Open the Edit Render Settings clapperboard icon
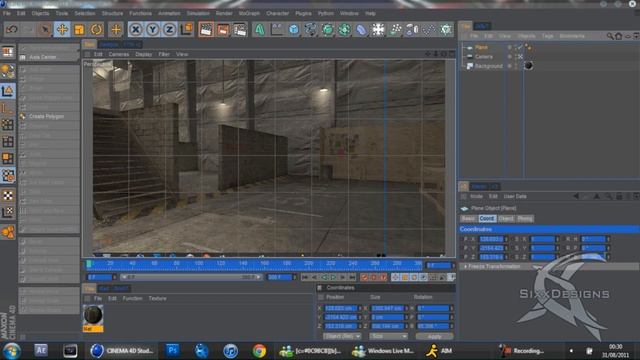Viewport: 640px width, 360px height. click(240, 29)
